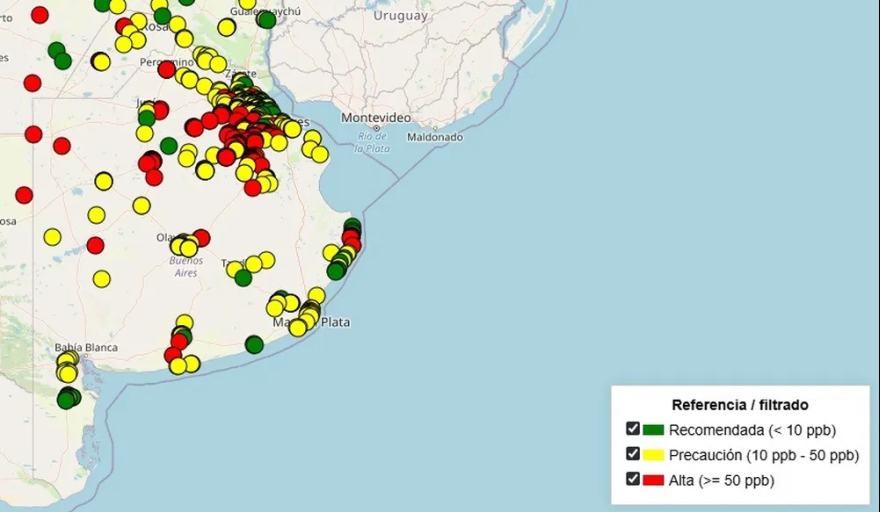
Task: Click the Referencia / filtrado legend title
Action: (x=739, y=405)
